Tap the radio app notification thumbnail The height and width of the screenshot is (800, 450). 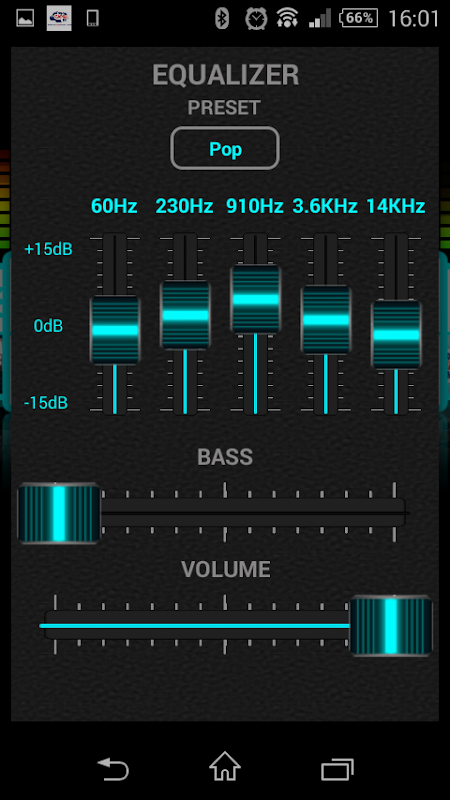(59, 19)
